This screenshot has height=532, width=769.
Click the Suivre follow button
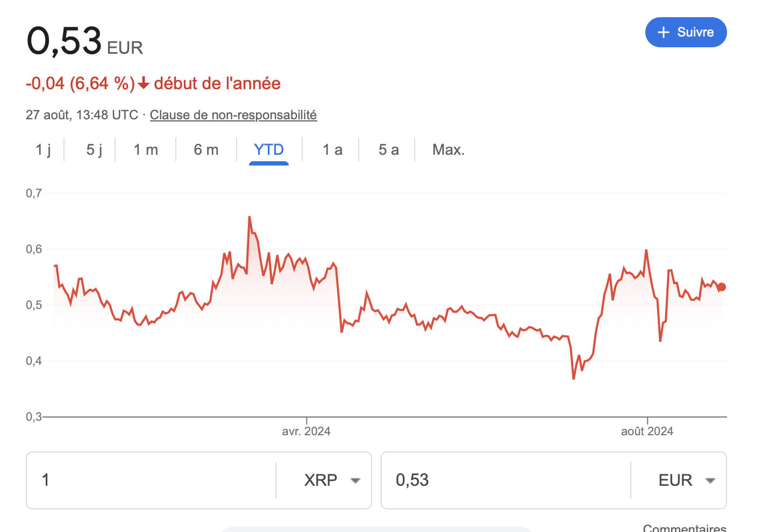coord(686,32)
